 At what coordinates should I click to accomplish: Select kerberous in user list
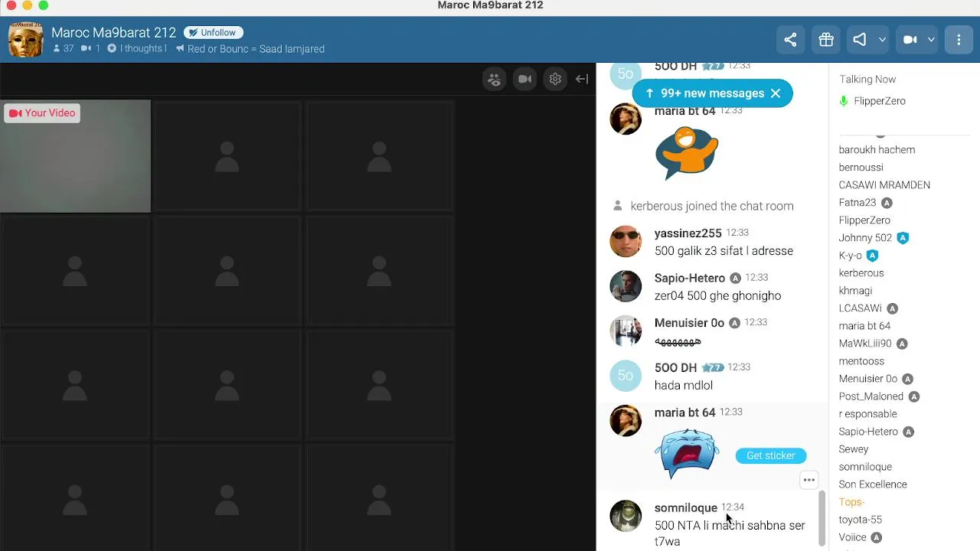point(861,273)
